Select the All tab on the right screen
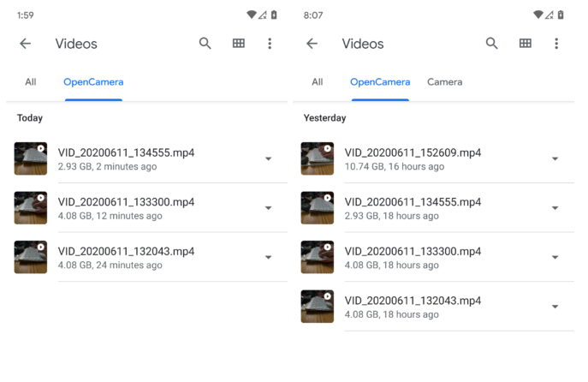Screen dimensions: 588x382 tap(318, 82)
